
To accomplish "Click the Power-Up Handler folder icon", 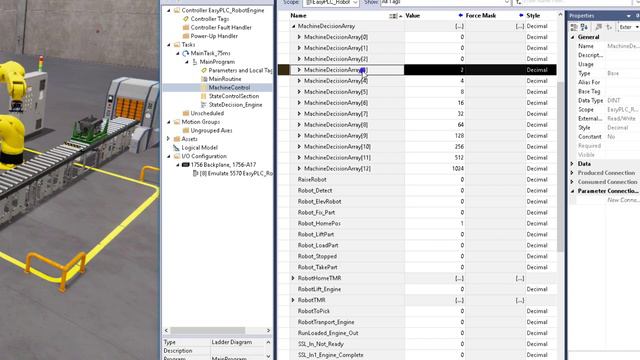I will 186,36.
